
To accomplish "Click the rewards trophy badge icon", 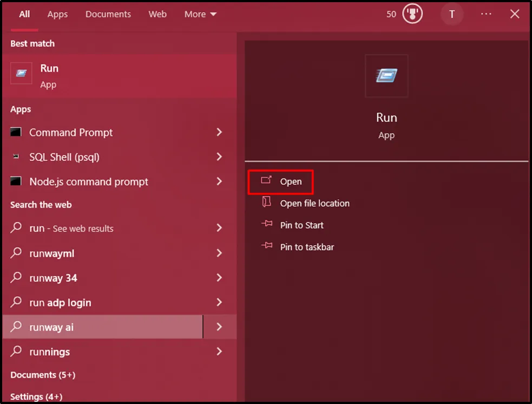I will (412, 14).
